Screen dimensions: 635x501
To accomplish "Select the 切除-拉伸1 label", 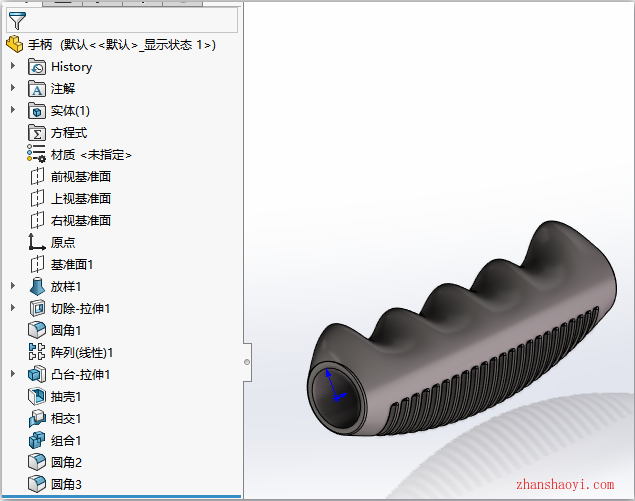I will [x=80, y=309].
